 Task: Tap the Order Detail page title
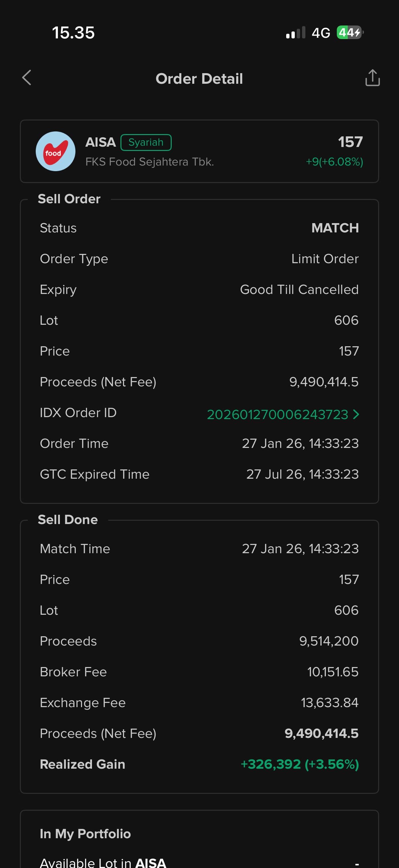[x=199, y=79]
